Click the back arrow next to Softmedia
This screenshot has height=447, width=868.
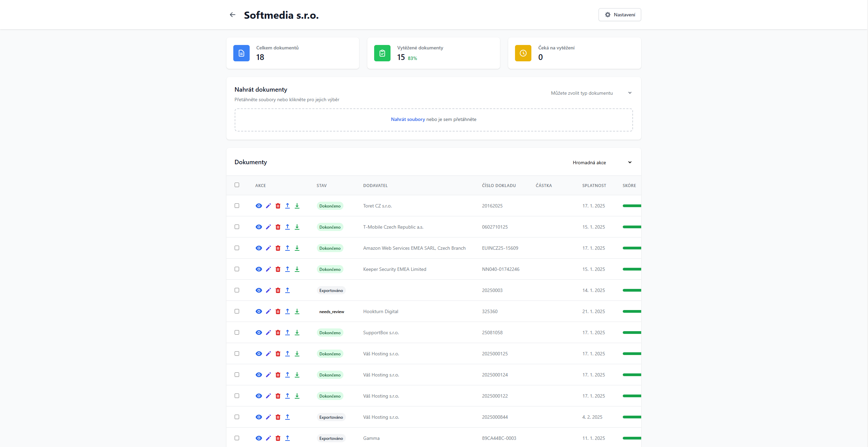coord(233,15)
